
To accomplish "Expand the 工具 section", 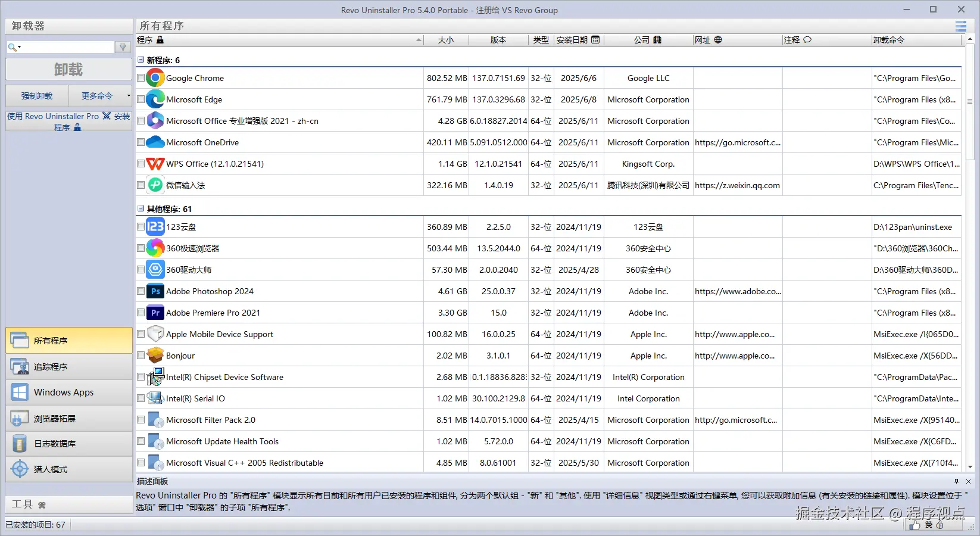I will tap(68, 504).
